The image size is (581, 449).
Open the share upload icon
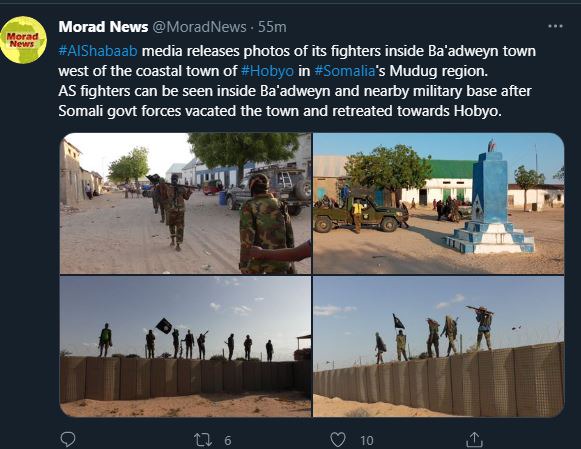click(x=474, y=440)
